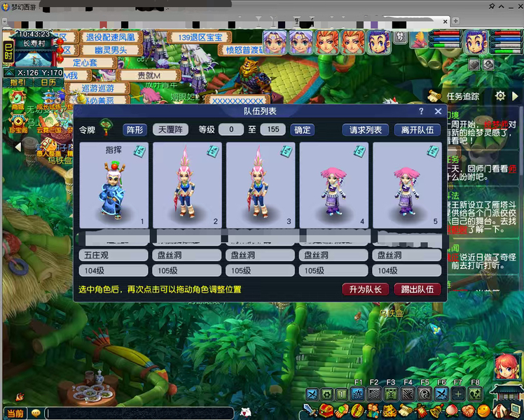
Task: Click the 五庄观 faction label
Action: tap(113, 255)
